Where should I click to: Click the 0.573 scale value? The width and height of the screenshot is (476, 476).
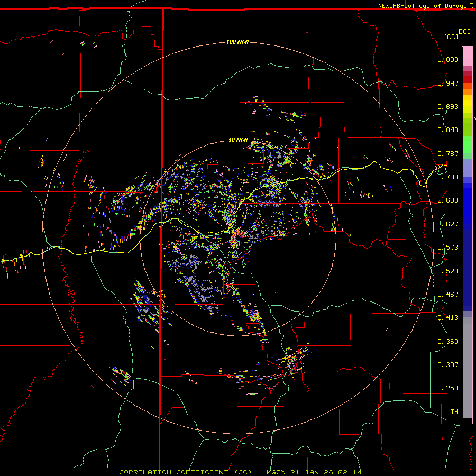(x=448, y=248)
